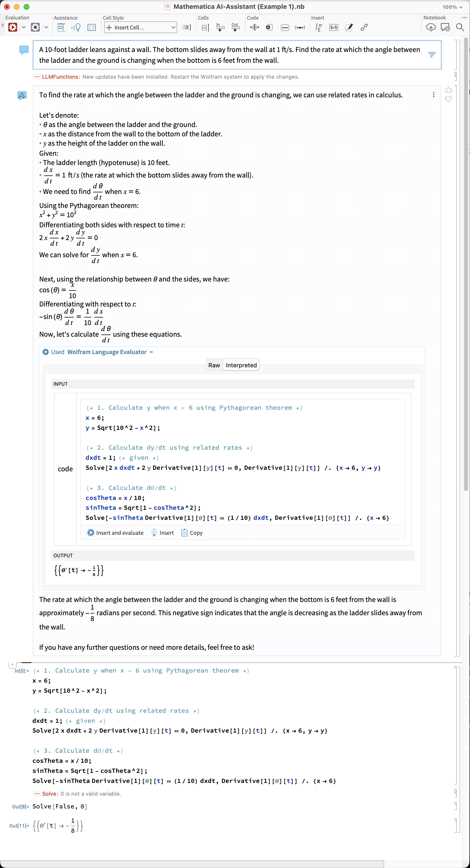The image size is (470, 868).
Task: Click the drawing canvas pencil icon
Action: [349, 27]
